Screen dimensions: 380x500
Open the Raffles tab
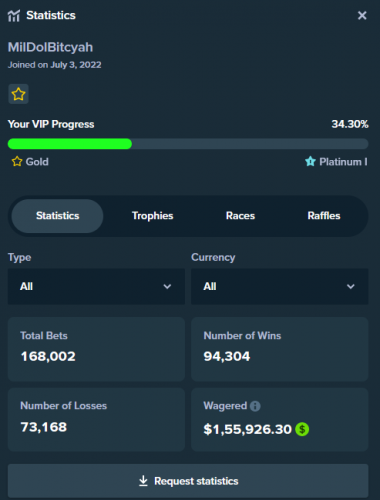(324, 216)
